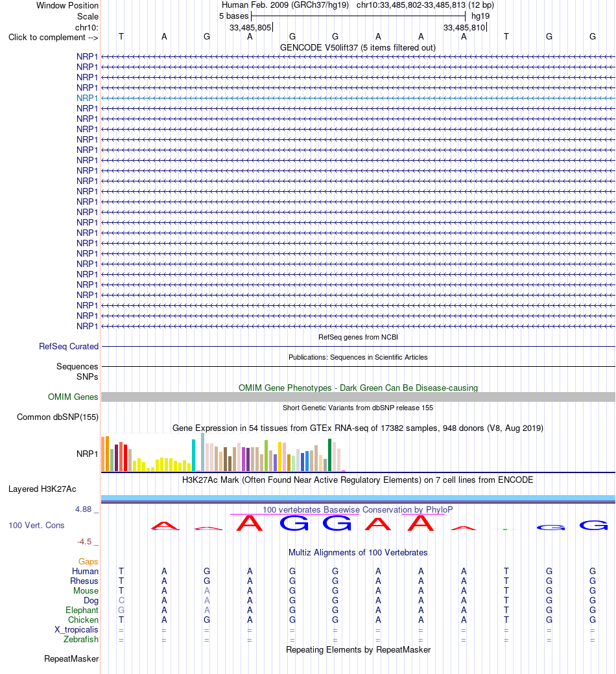This screenshot has width=616, height=674.
Task: Select the 'Rhesus' alignment row label
Action: click(x=84, y=581)
